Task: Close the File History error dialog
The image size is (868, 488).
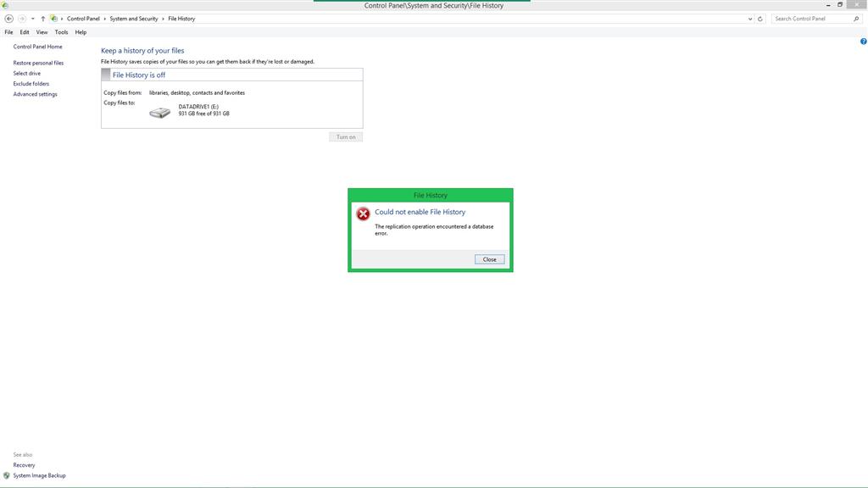Action: point(489,259)
